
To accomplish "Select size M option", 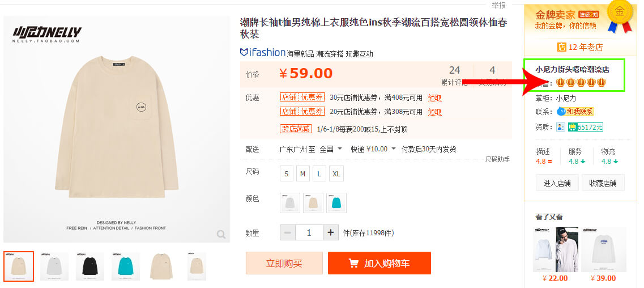I will point(303,173).
